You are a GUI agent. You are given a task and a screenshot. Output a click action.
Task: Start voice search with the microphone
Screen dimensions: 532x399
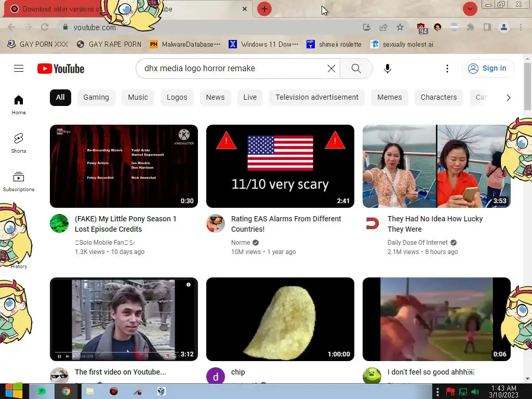tap(387, 69)
